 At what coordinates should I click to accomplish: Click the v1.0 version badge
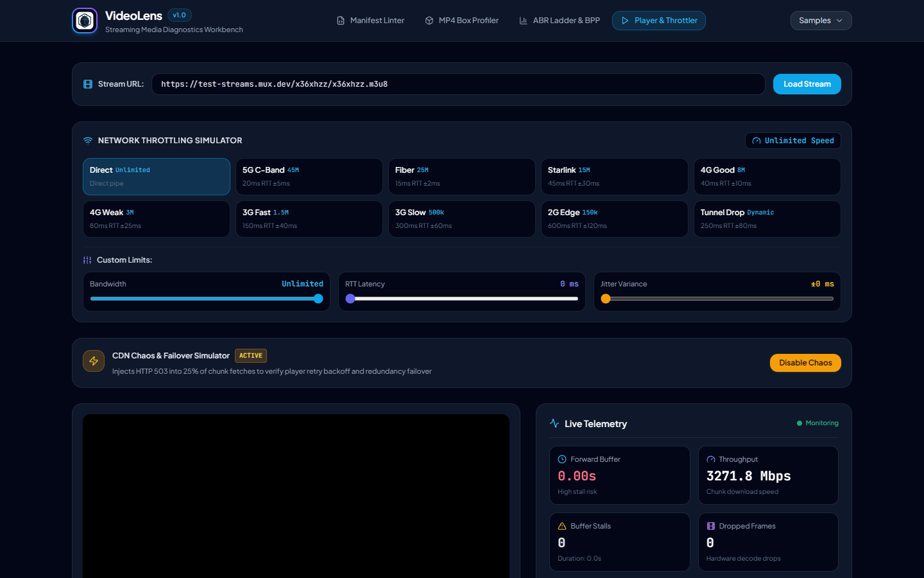coord(180,15)
